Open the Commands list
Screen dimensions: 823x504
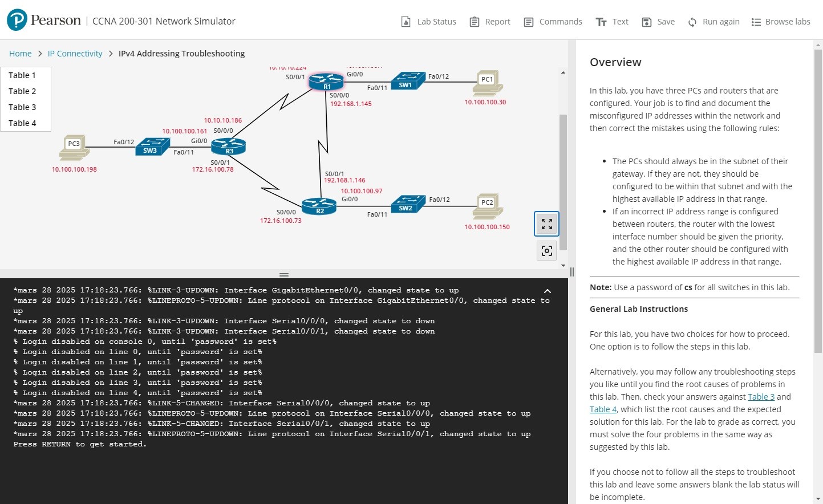(553, 22)
